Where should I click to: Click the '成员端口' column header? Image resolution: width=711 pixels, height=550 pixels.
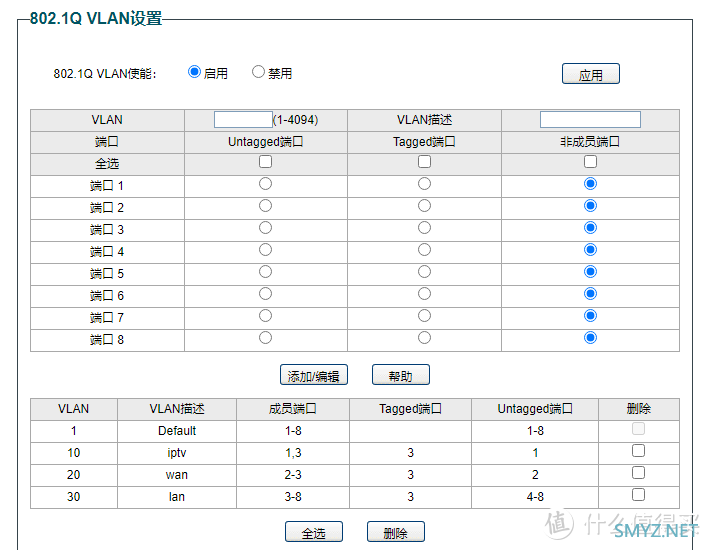(x=293, y=409)
